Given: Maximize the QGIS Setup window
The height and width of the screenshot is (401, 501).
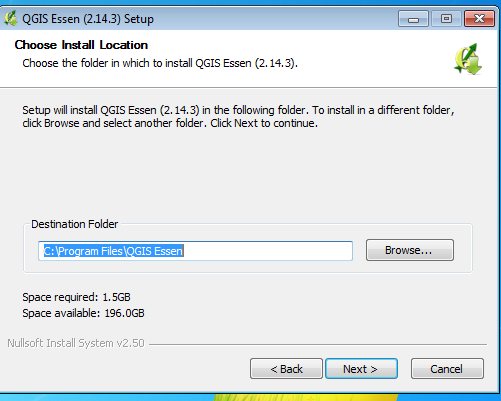Looking at the screenshot, I should (x=446, y=19).
